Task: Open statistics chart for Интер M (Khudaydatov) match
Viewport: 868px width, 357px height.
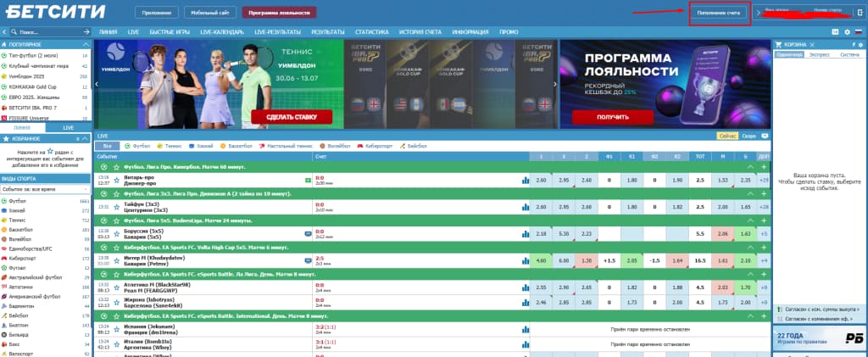Action: [x=525, y=260]
